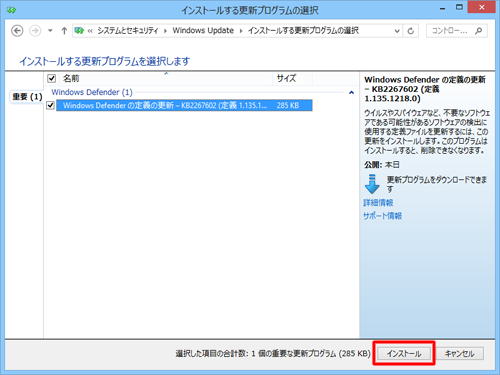Image resolution: width=500 pixels, height=375 pixels.
Task: Maximize the update selection window
Action: 459,7
